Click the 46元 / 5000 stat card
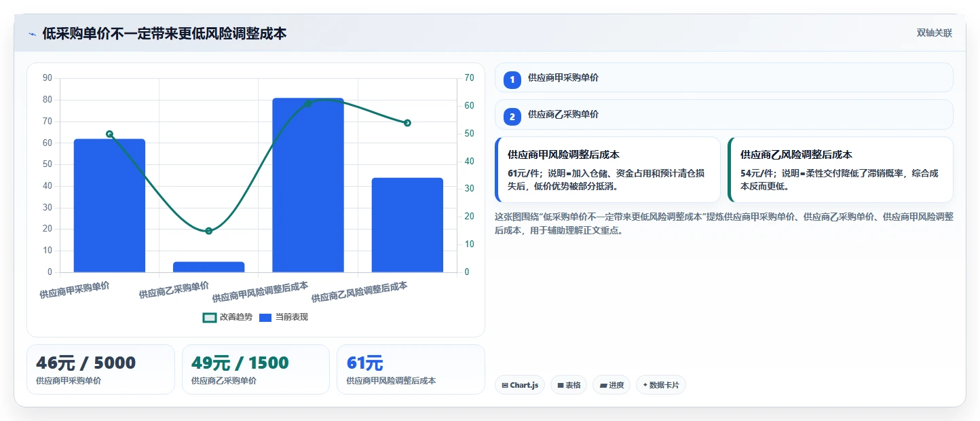The height and width of the screenshot is (421, 980). tap(100, 369)
